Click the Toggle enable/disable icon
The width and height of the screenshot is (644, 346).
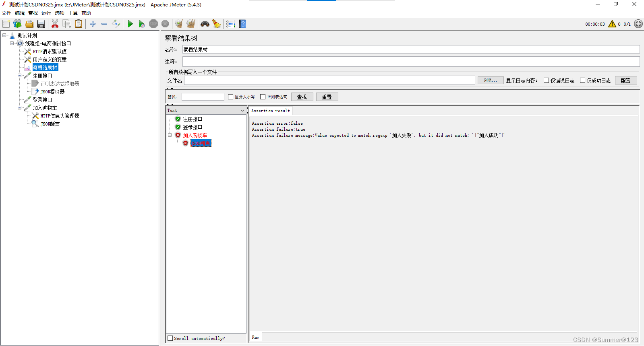tap(116, 24)
